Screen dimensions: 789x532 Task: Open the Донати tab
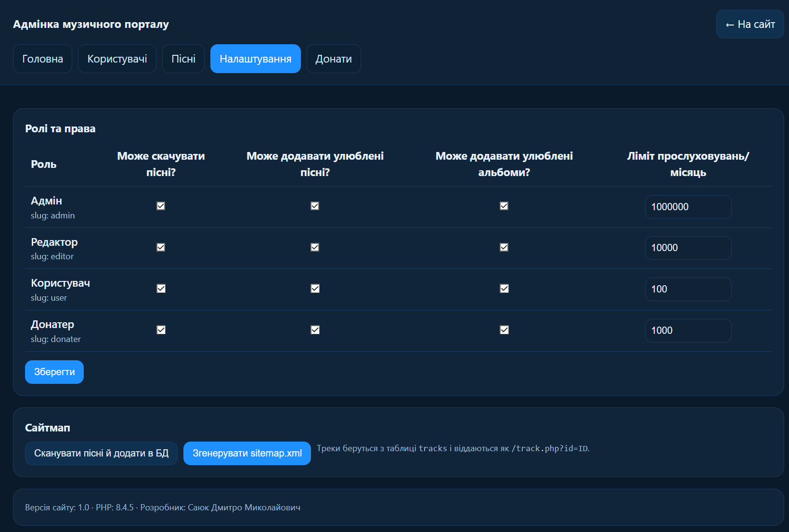coord(334,59)
